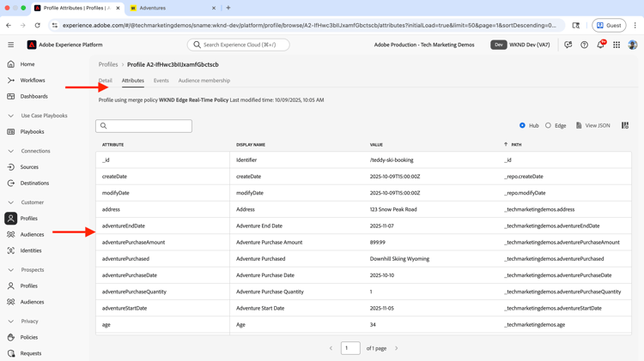This screenshot has width=644, height=361.
Task: Go to previous page arrow
Action: click(x=331, y=348)
